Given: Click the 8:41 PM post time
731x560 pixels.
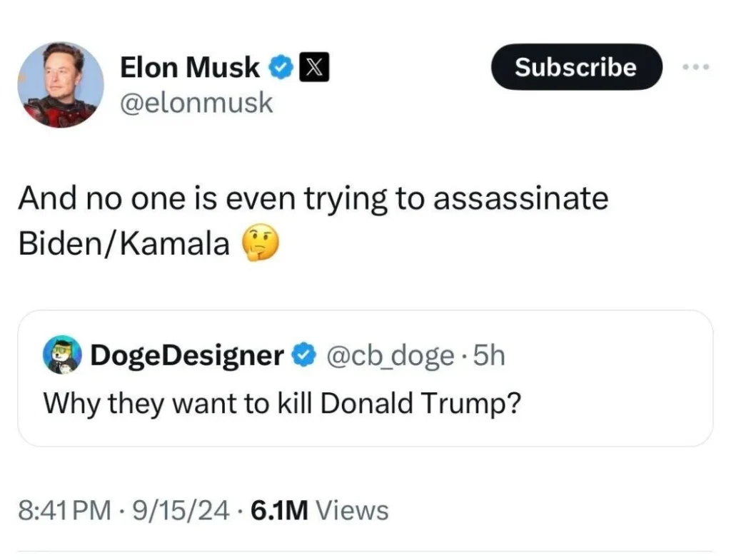Looking at the screenshot, I should pyautogui.click(x=65, y=510).
